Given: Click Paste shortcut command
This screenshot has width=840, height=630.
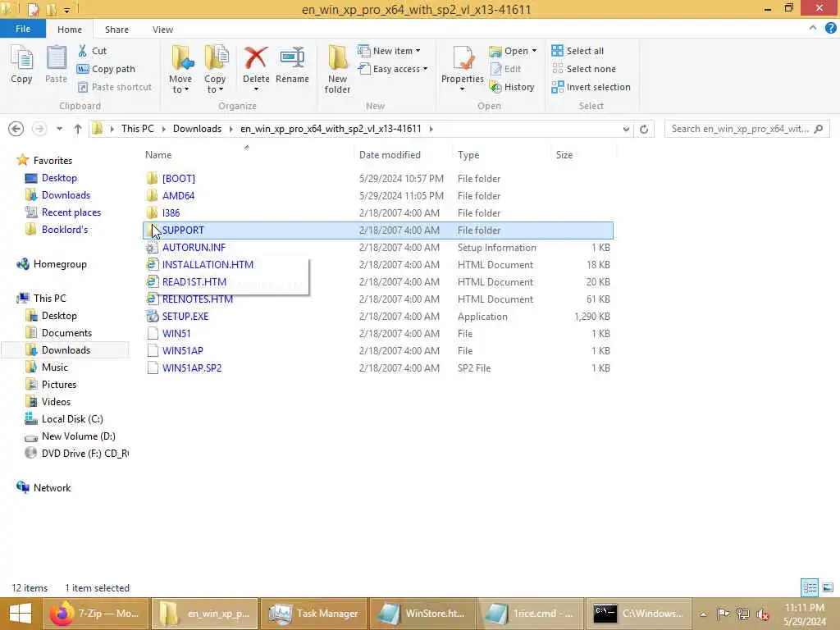Looking at the screenshot, I should point(115,87).
